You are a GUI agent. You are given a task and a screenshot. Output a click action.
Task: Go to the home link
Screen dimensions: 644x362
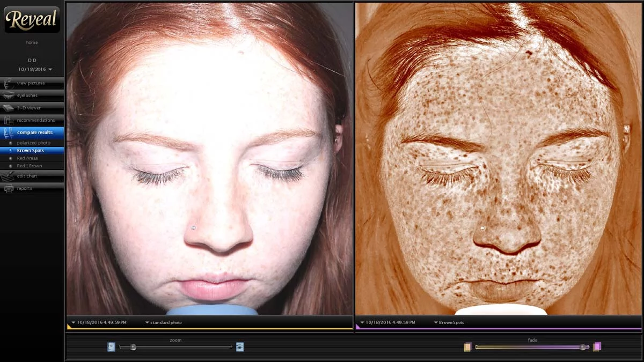pos(32,42)
